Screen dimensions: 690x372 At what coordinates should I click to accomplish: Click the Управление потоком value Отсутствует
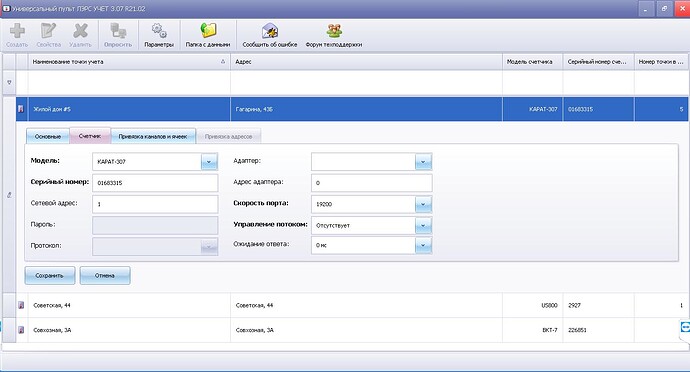pos(333,225)
